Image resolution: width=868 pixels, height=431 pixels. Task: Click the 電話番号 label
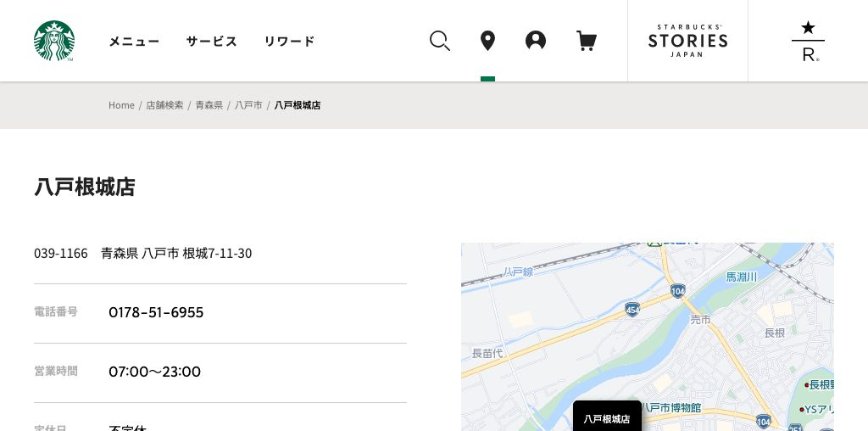(x=56, y=312)
